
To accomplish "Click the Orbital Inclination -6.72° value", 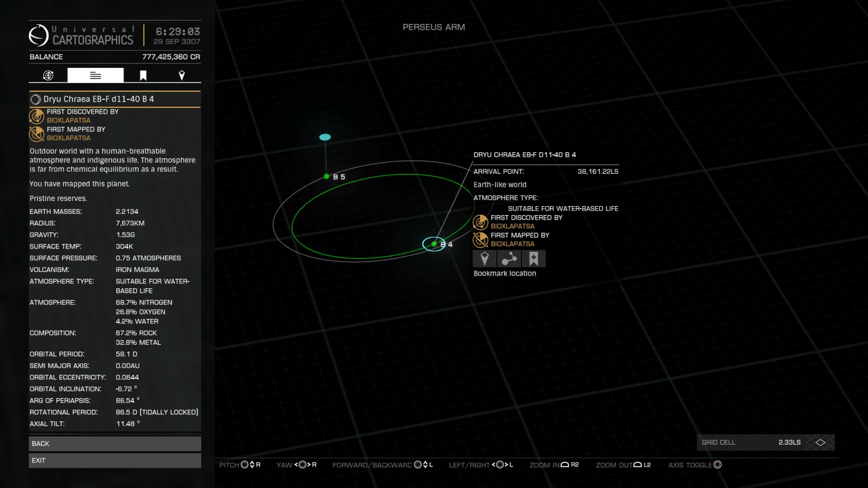I will click(x=126, y=389).
